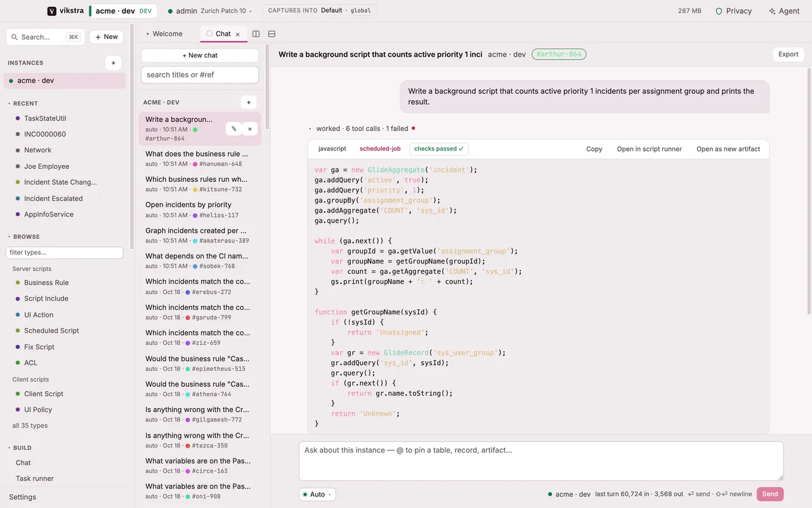Toggle the split-vertical layout icon
Viewport: 812px width, 508px height.
tap(256, 34)
